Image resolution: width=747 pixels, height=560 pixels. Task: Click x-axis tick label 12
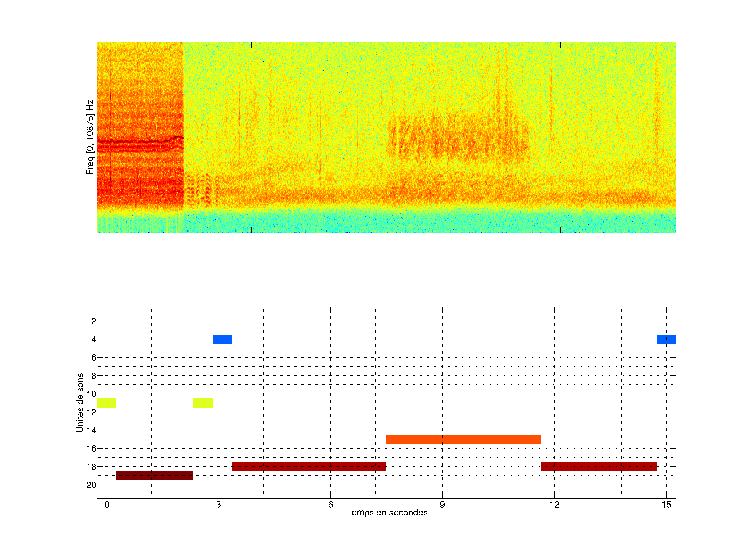tap(554, 505)
